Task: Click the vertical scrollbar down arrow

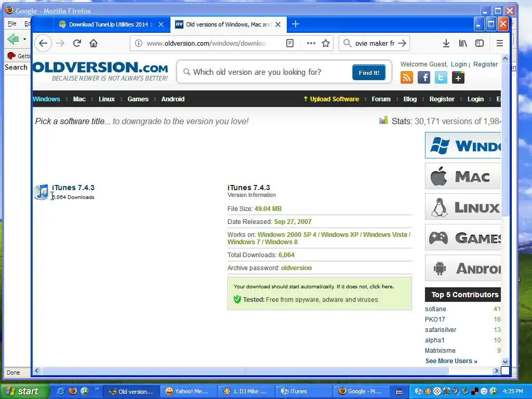Action: pyautogui.click(x=505, y=362)
